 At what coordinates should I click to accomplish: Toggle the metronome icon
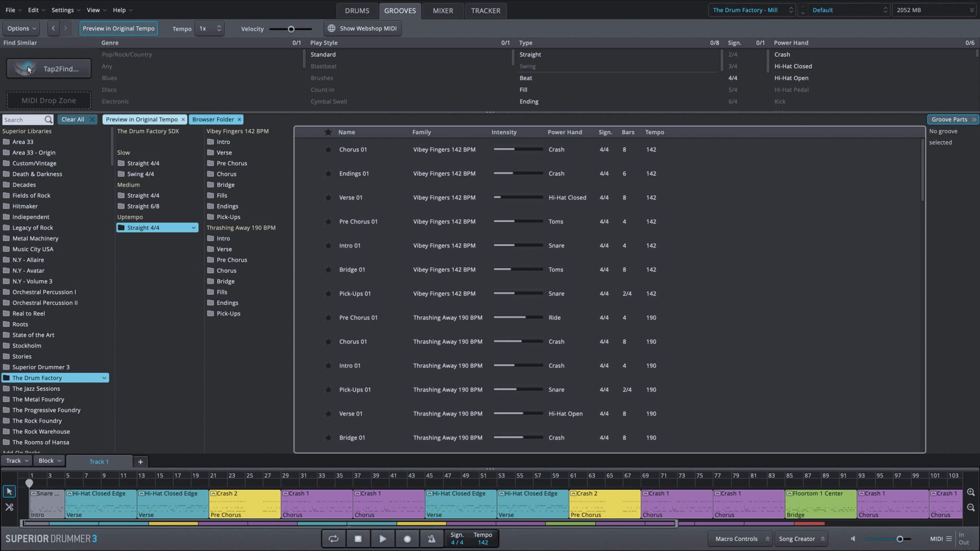click(432, 539)
